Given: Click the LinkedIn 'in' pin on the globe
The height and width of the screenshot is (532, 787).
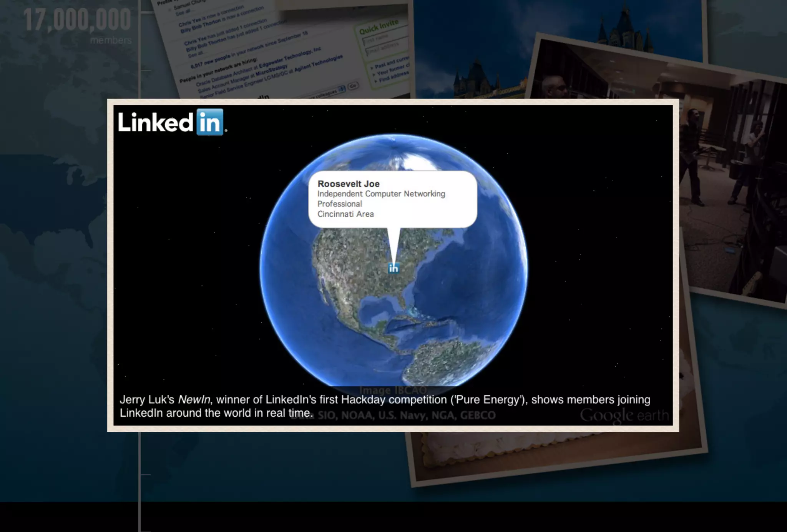Looking at the screenshot, I should (x=393, y=268).
